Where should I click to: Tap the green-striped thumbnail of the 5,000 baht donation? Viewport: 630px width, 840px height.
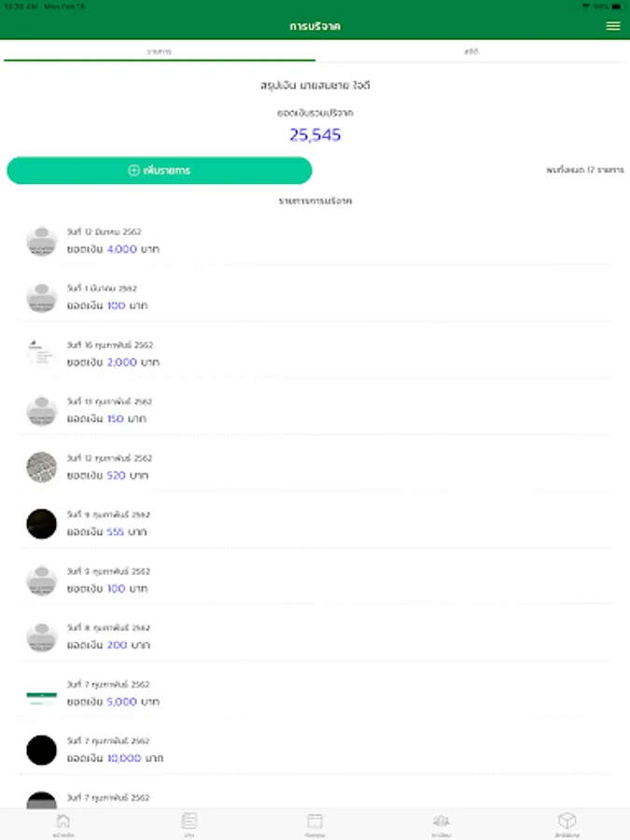[x=41, y=693]
